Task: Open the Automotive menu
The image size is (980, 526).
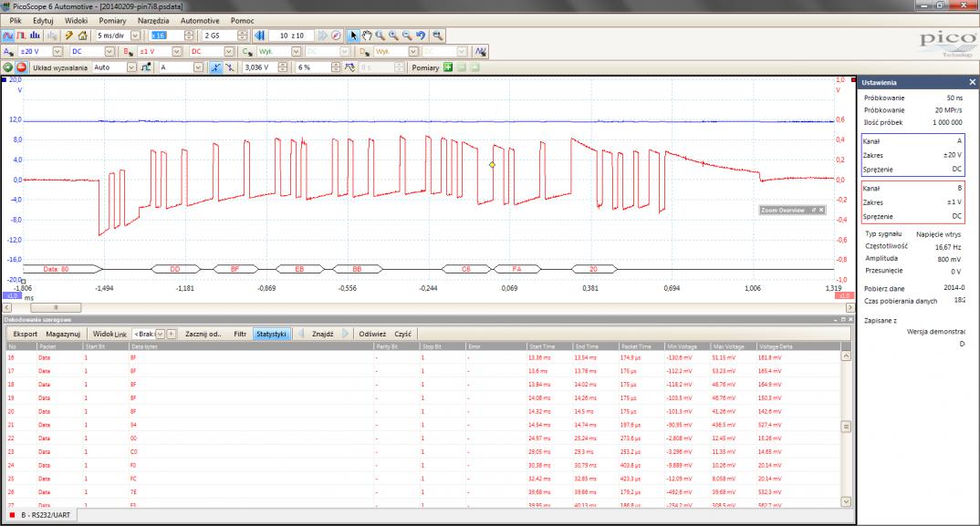Action: click(x=200, y=19)
